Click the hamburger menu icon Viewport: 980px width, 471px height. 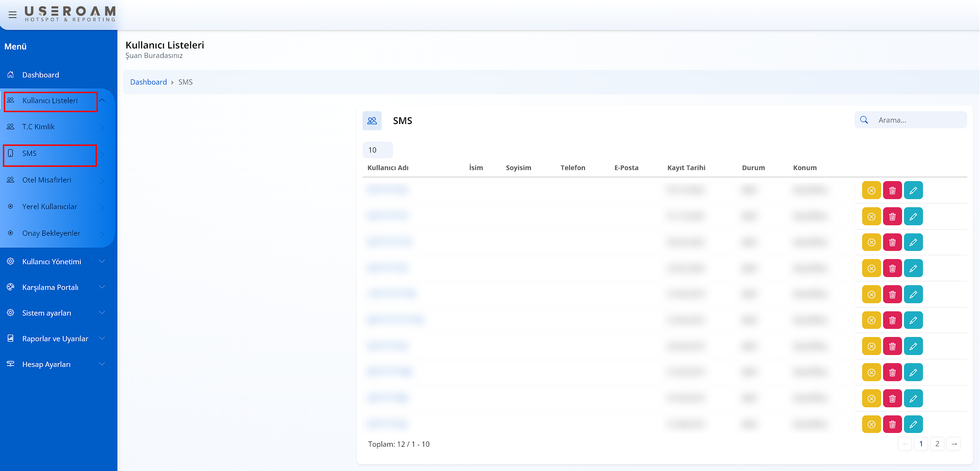[13, 15]
